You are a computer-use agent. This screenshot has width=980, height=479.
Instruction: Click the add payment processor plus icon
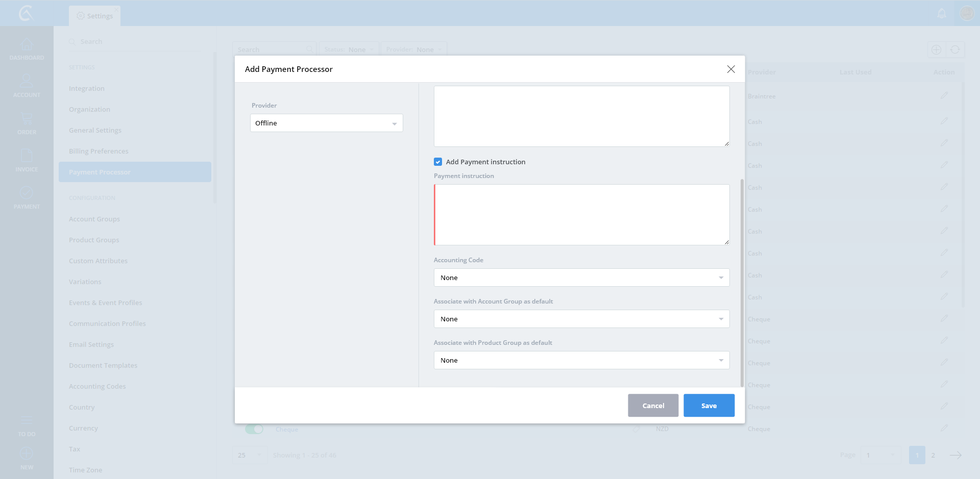[936, 50]
